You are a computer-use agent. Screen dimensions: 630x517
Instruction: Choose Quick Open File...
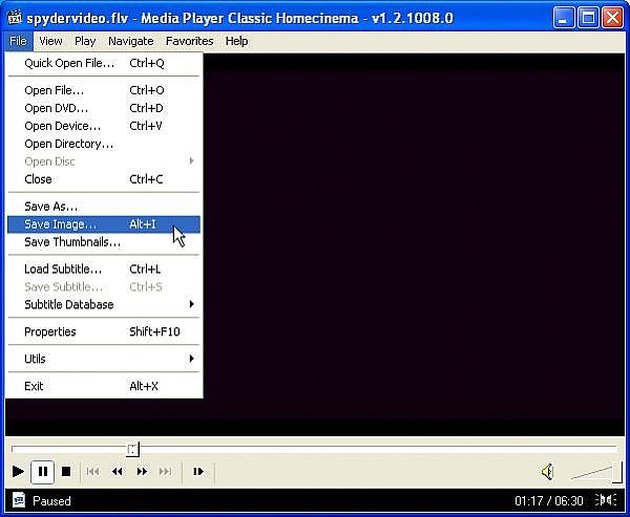(104, 63)
